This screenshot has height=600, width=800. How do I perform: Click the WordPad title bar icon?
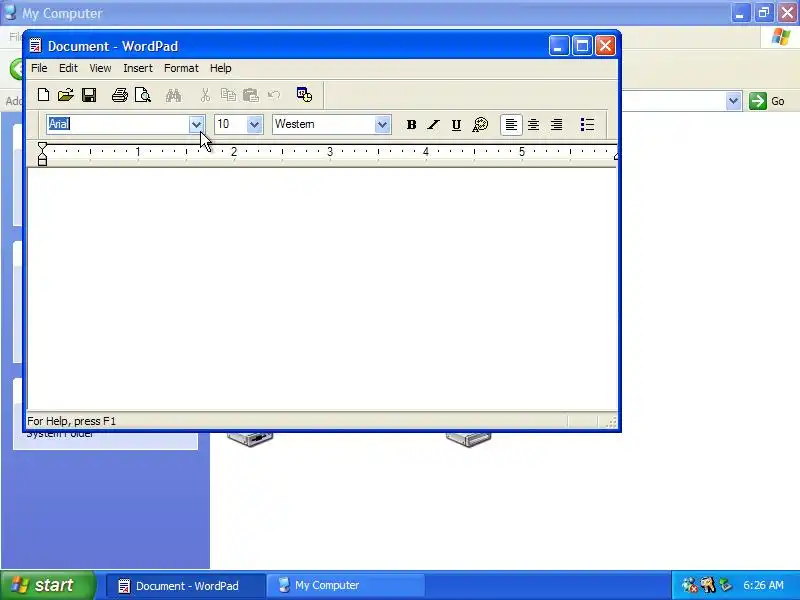click(x=35, y=46)
